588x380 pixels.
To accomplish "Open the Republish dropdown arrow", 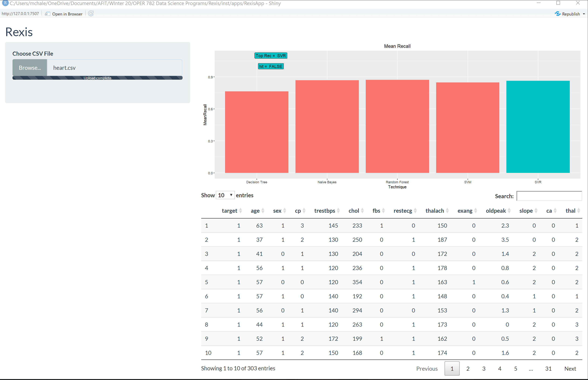I will point(584,14).
